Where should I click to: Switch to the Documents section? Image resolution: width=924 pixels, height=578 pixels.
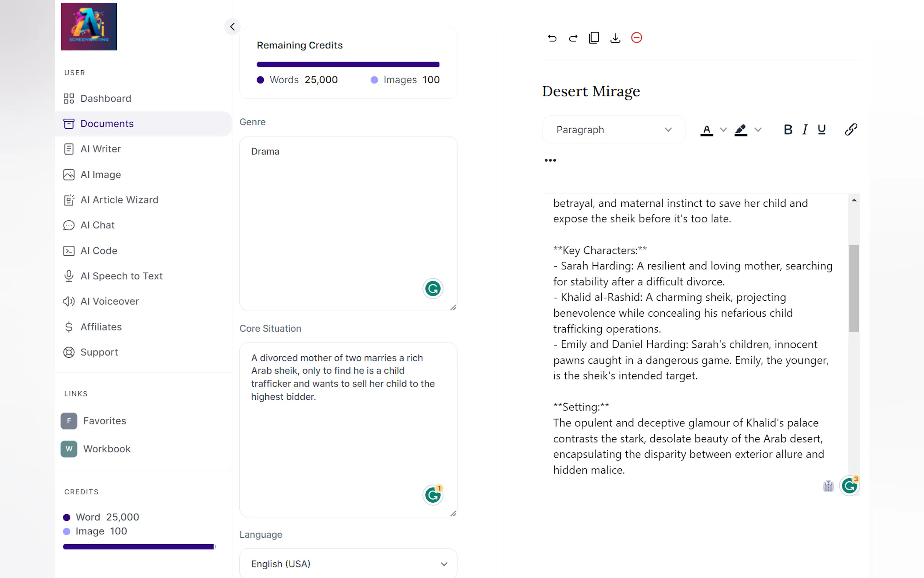(x=107, y=123)
